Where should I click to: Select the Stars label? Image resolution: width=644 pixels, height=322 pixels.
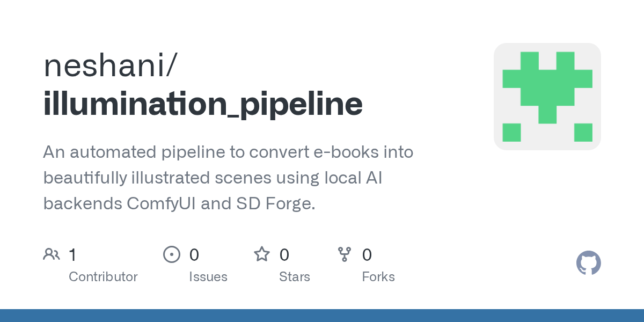[x=295, y=277]
